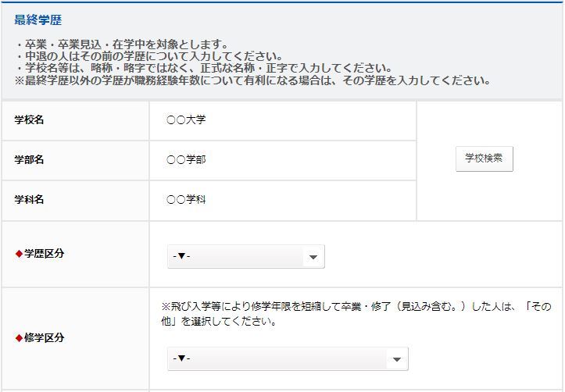
Task: Click the 最終学歴 section heading
Action: [38, 20]
